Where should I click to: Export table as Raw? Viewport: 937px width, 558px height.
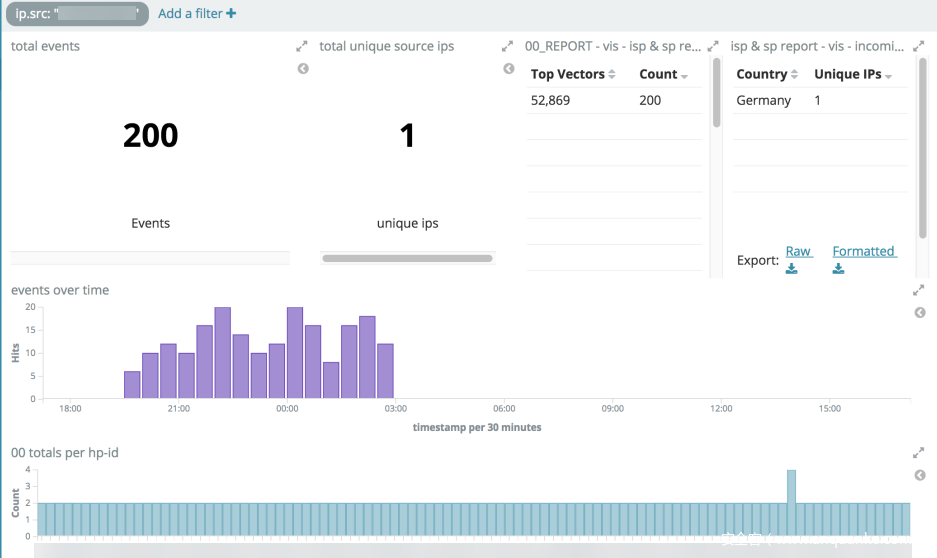(797, 251)
